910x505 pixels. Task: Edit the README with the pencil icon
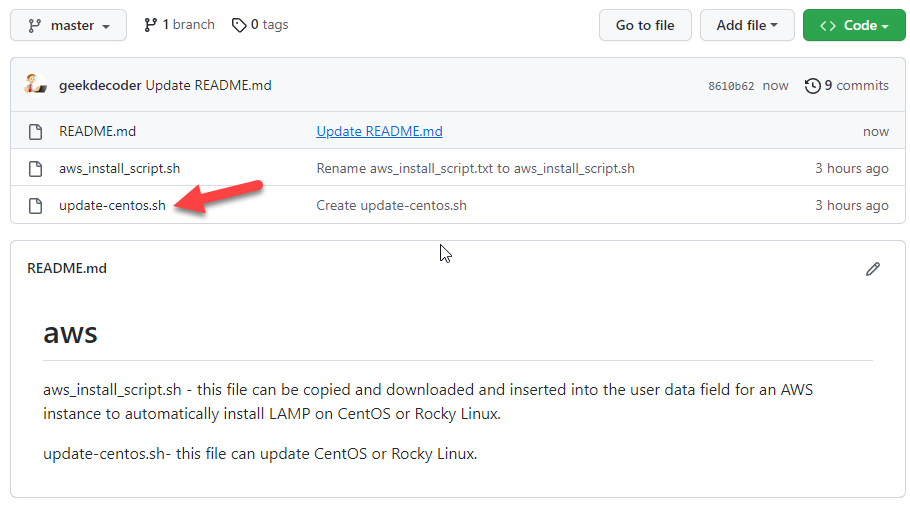[873, 269]
